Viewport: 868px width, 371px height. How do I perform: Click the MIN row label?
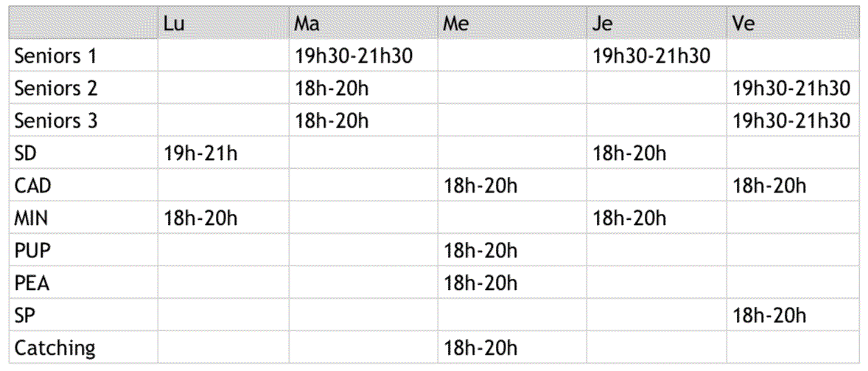tap(32, 218)
